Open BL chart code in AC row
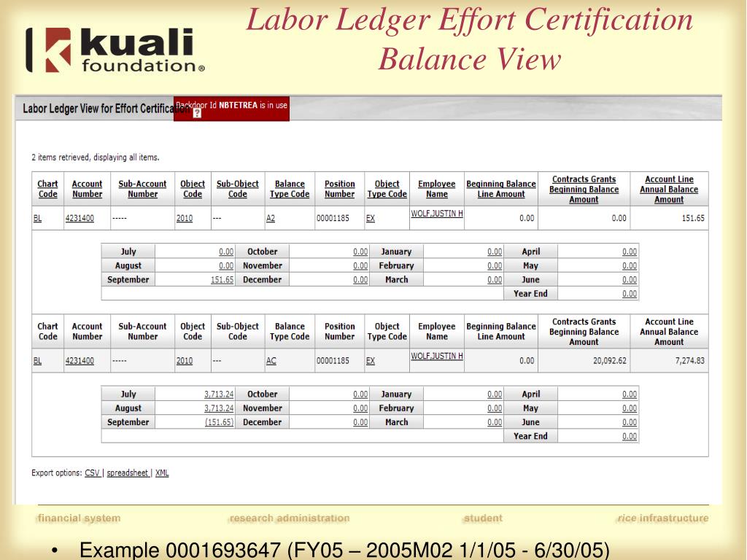 pos(38,361)
